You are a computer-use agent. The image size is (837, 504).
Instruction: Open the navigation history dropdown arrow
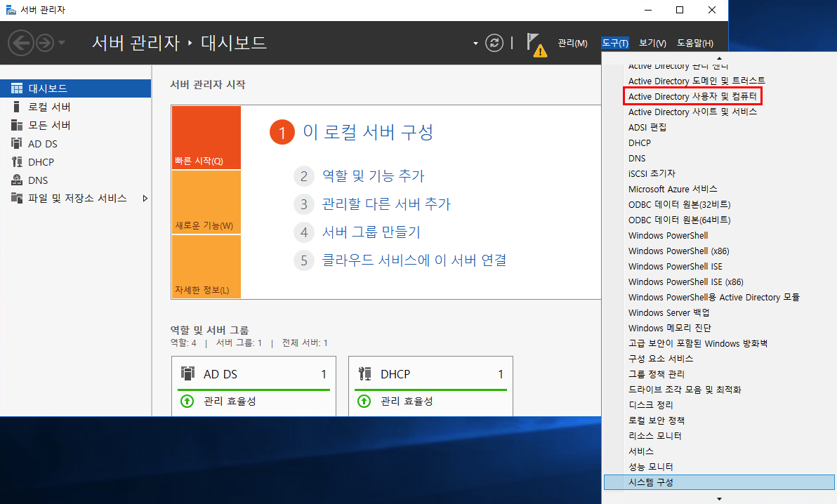click(x=61, y=42)
